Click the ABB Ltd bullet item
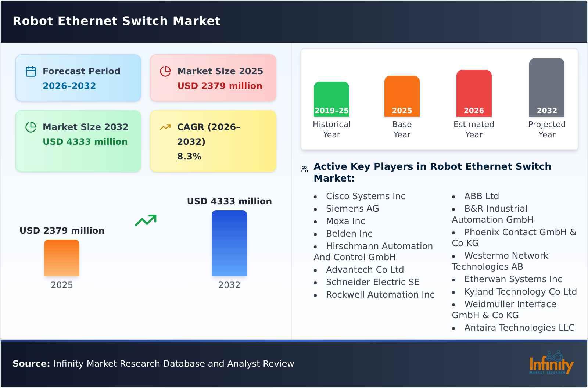Image resolution: width=588 pixels, height=388 pixels. click(x=481, y=196)
